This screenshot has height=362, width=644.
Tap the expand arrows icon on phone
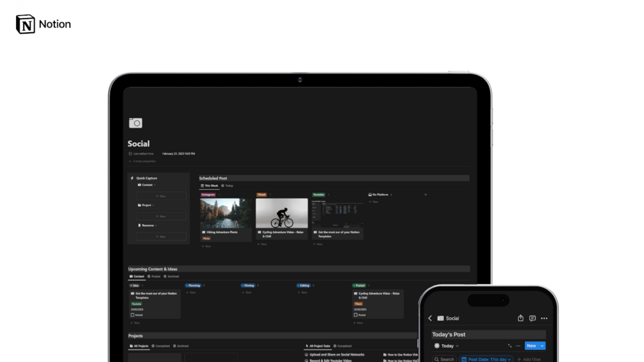pyautogui.click(x=509, y=345)
